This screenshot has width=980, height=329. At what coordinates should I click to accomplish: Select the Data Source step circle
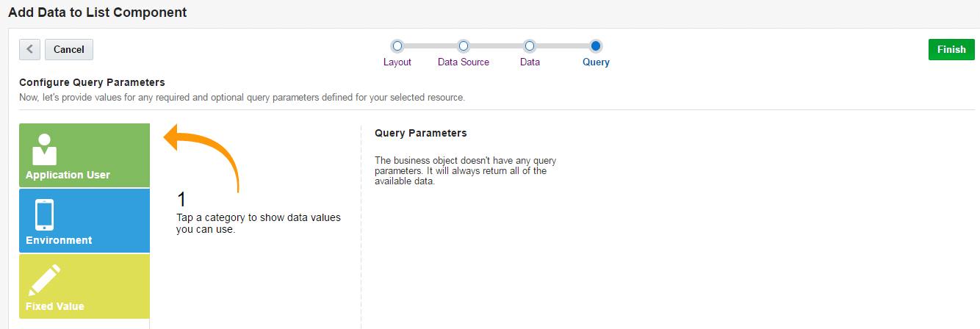coord(464,46)
